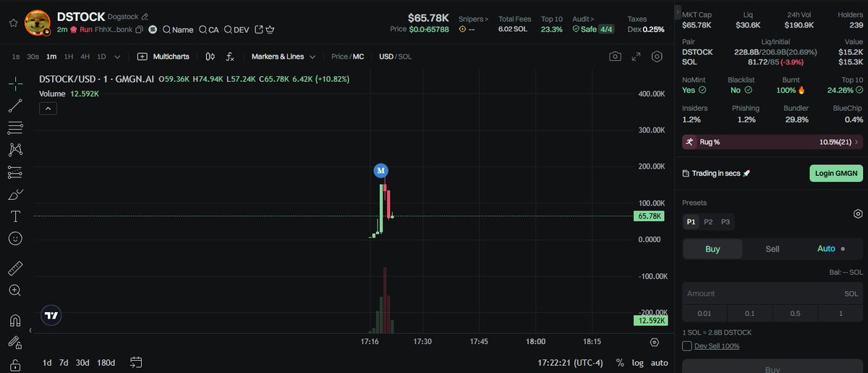Click the DSTOCK dog token avatar
The width and height of the screenshot is (868, 373).
(x=38, y=22)
